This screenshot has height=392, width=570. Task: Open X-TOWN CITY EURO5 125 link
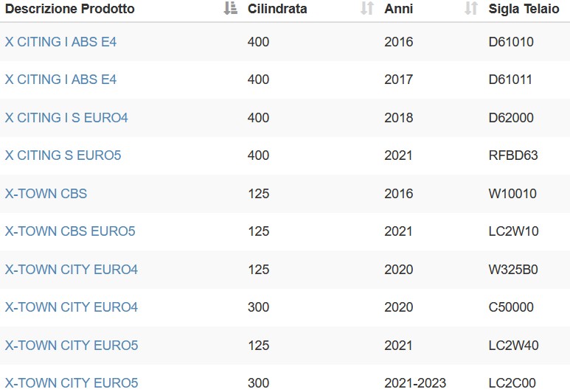[72, 346]
